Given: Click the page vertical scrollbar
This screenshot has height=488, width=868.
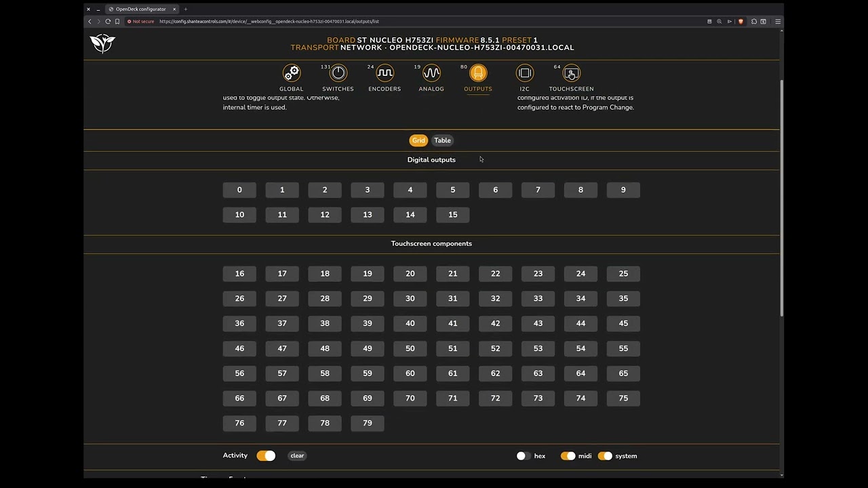Looking at the screenshot, I should point(782,197).
